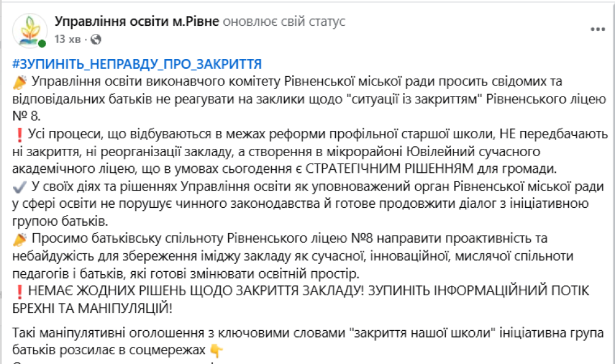Open the Управління освіти м.Рівне page name link

click(137, 22)
